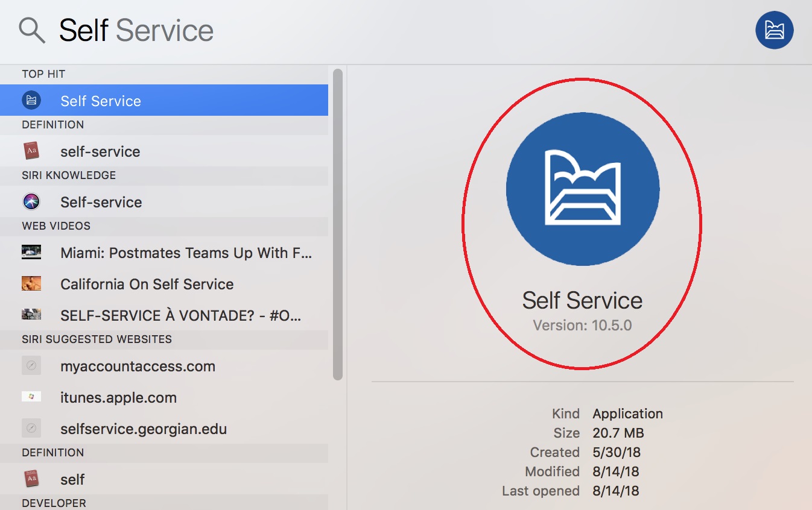
Task: Click the Last opened date 8/14/18
Action: 616,491
